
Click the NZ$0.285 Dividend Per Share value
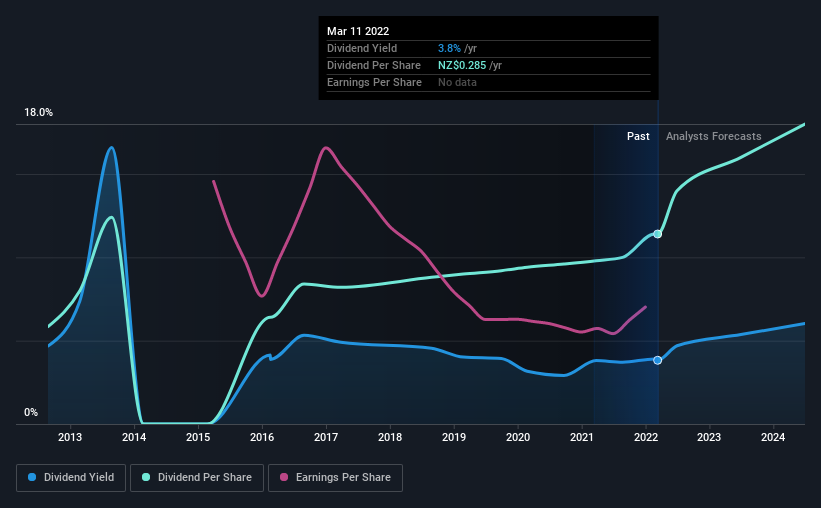pyautogui.click(x=462, y=65)
